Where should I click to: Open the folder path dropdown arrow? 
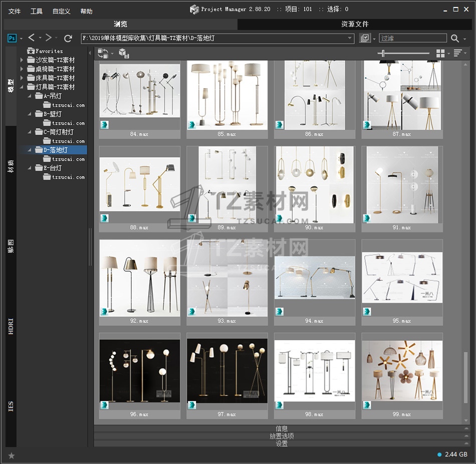pyautogui.click(x=350, y=38)
